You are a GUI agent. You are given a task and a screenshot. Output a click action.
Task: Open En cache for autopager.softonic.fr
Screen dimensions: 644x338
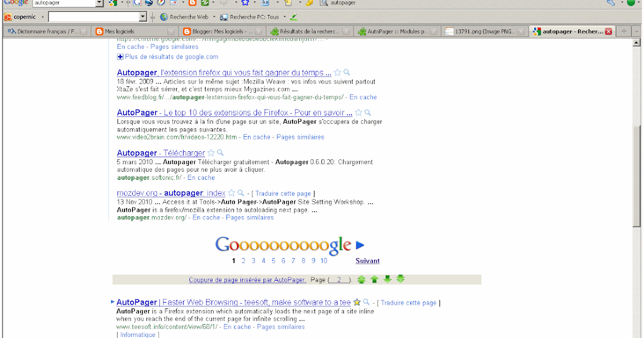pyautogui.click(x=201, y=178)
